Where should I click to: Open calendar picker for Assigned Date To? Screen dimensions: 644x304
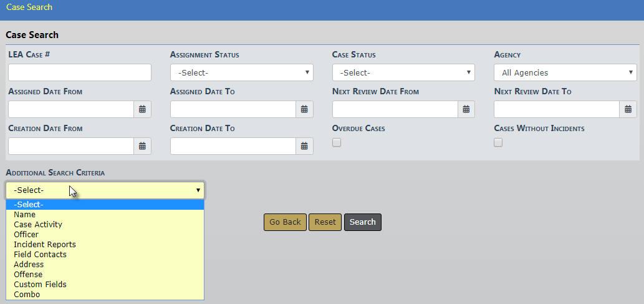click(x=304, y=109)
